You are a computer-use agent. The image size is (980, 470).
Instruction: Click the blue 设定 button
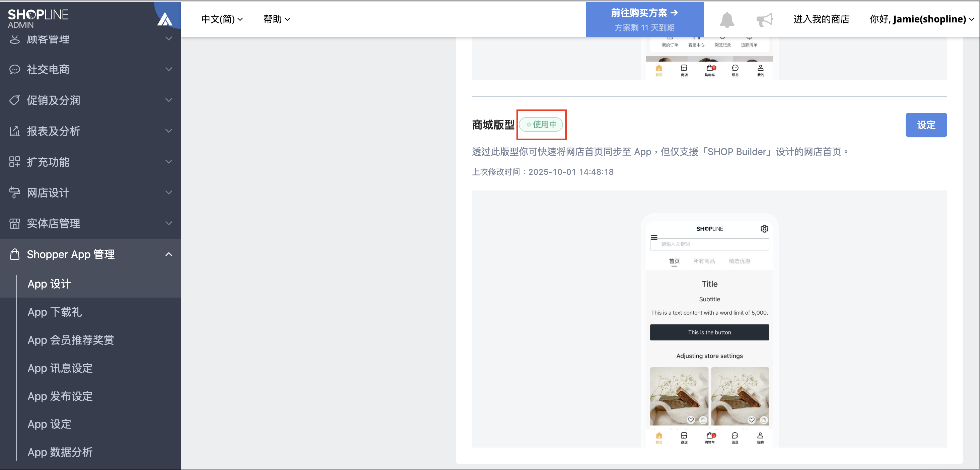(926, 125)
